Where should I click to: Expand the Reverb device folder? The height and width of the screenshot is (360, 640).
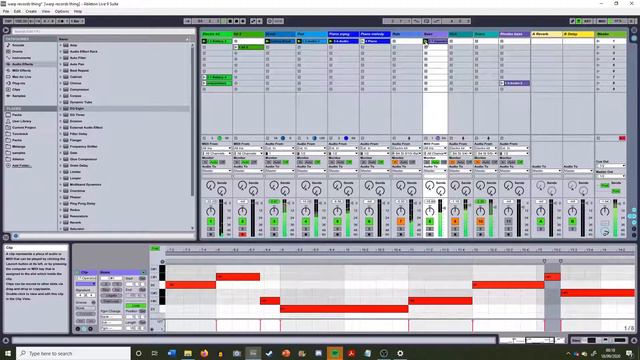tap(60, 222)
